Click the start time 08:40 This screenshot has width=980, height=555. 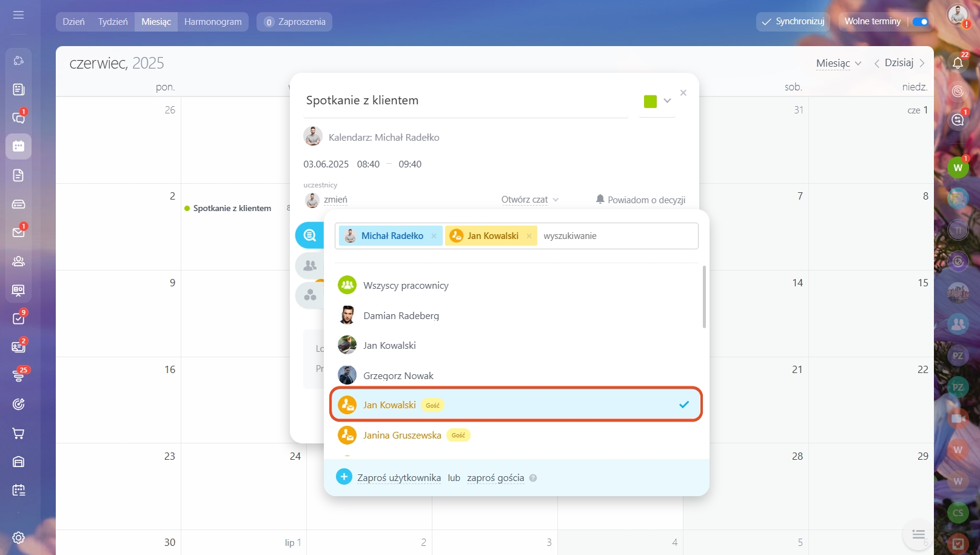[368, 164]
